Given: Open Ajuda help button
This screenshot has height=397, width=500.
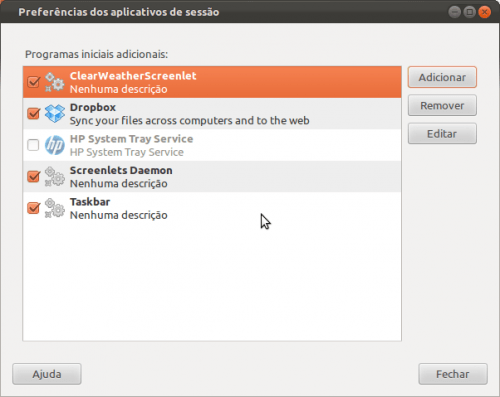Looking at the screenshot, I should tap(47, 374).
